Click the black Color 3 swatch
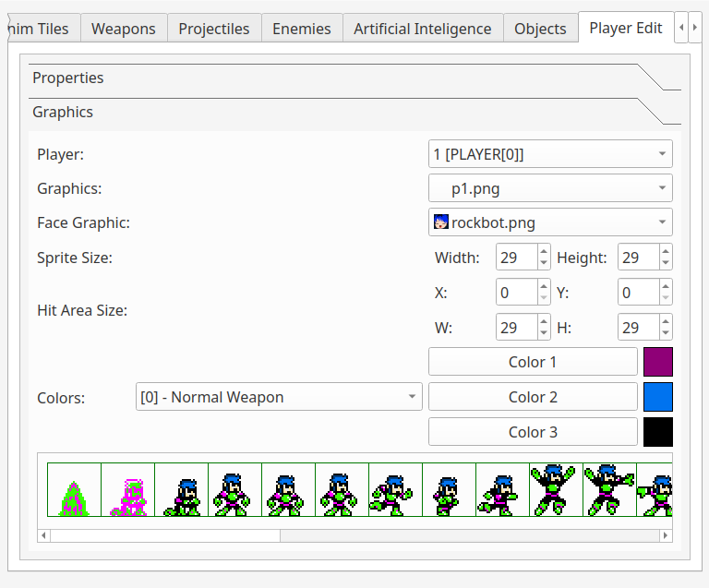Viewport: 709px width, 588px height. pyautogui.click(x=658, y=432)
